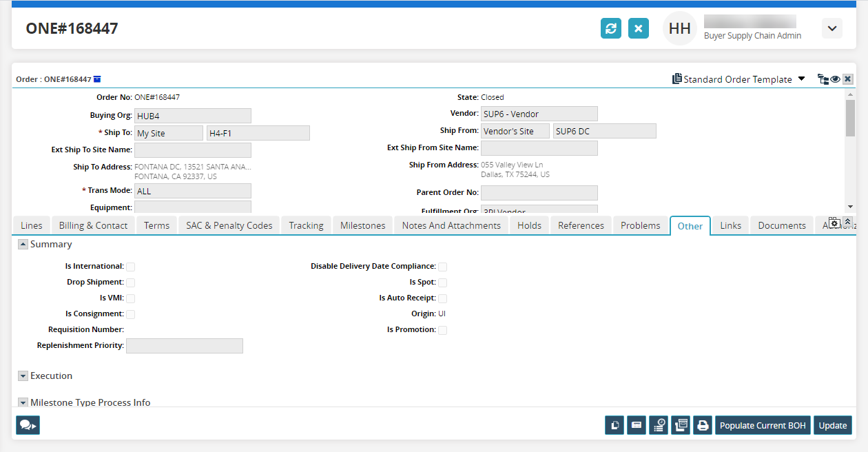
Task: Expand Milestone Type Process Info section
Action: 23,402
